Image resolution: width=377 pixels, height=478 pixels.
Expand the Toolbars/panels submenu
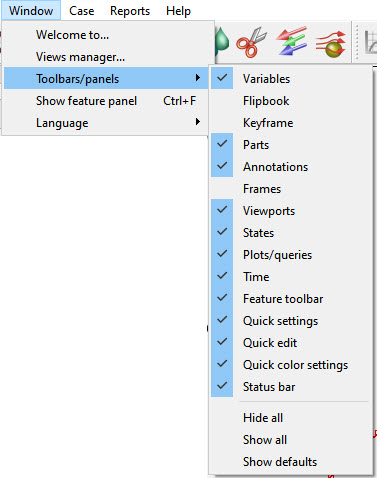105,79
